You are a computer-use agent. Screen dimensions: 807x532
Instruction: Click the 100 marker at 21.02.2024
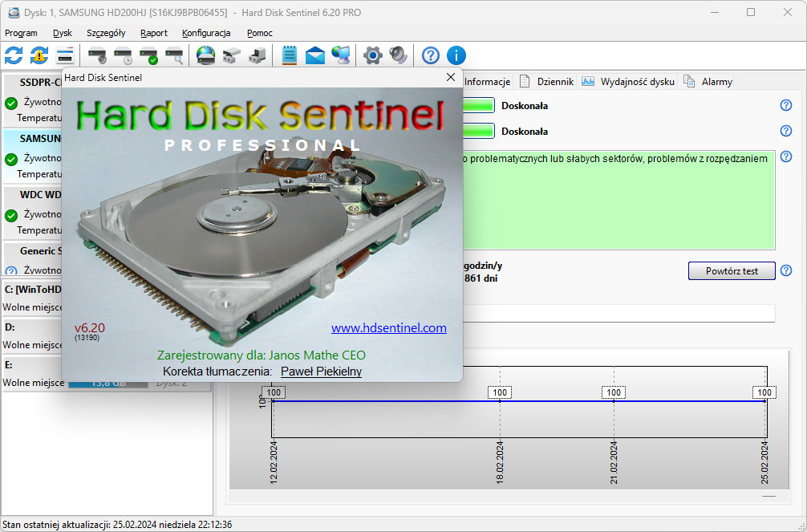pyautogui.click(x=614, y=392)
